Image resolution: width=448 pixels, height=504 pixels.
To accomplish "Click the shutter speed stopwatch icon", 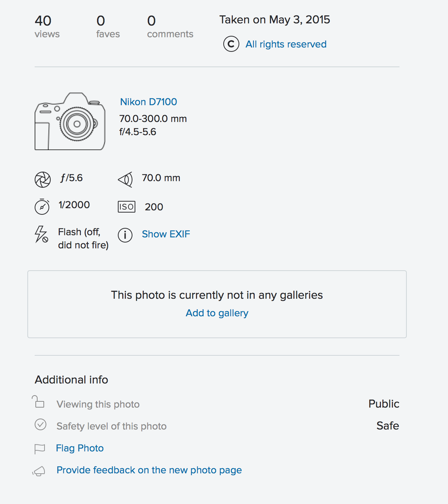I will [42, 206].
